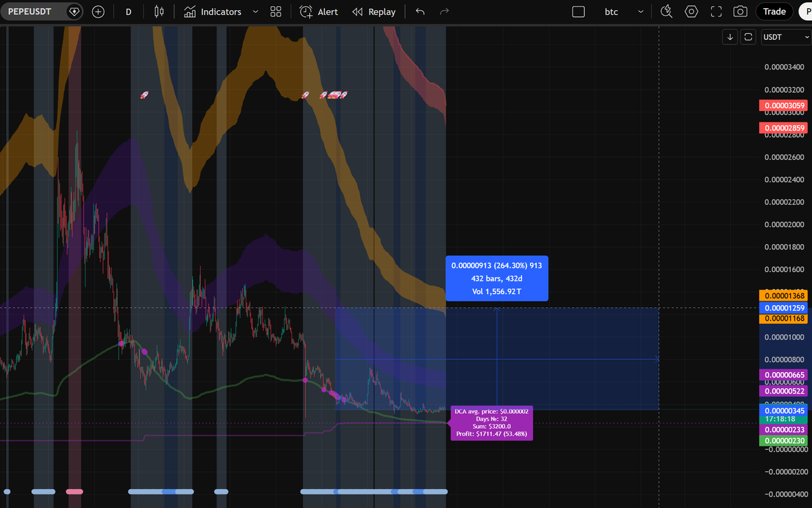Enter fullscreen mode
Viewport: 812px width, 508px height.
click(716, 11)
